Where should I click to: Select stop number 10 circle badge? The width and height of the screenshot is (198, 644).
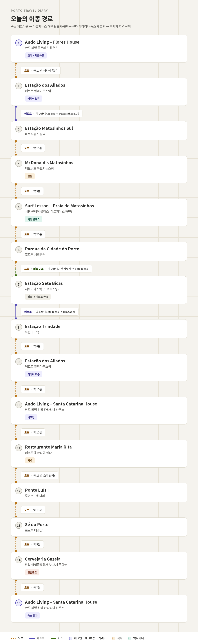19,405
